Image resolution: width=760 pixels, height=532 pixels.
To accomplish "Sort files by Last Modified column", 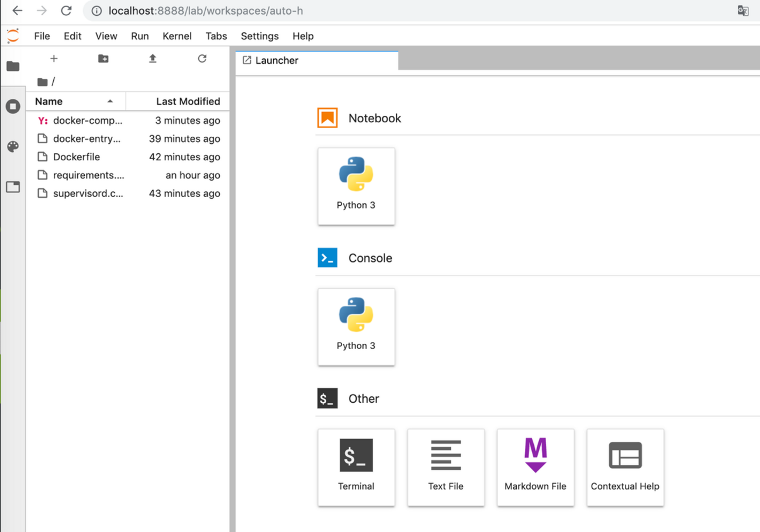I will coord(188,101).
